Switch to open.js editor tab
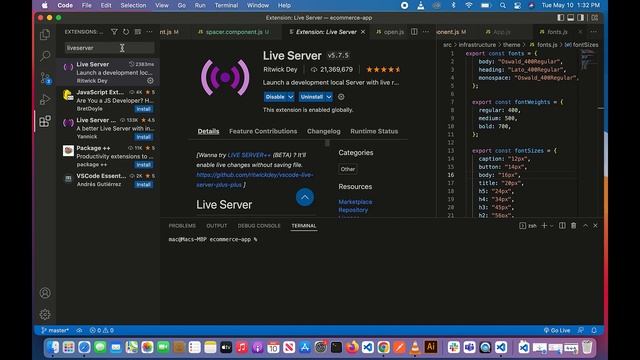The width and height of the screenshot is (640, 360). pyautogui.click(x=390, y=32)
